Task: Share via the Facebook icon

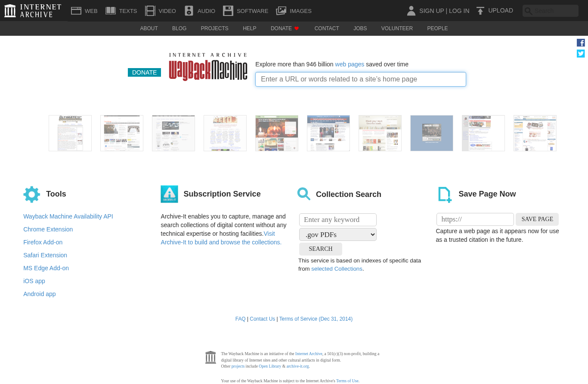Action: (581, 43)
